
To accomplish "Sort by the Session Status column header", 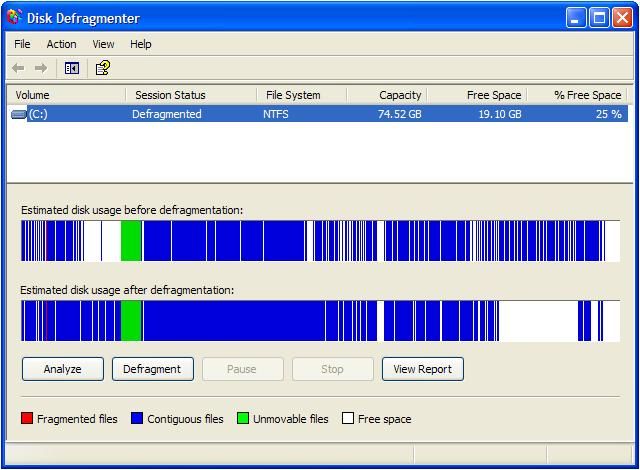I will (191, 95).
